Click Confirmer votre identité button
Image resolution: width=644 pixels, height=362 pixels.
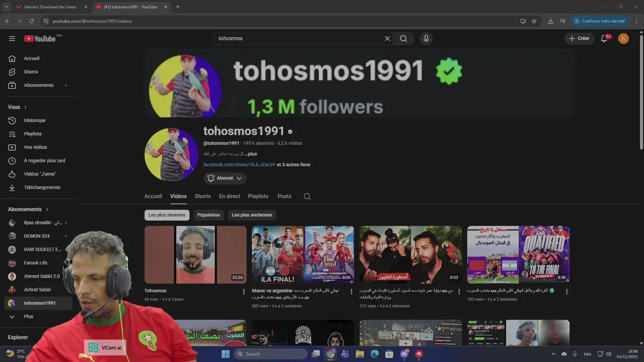pos(599,21)
